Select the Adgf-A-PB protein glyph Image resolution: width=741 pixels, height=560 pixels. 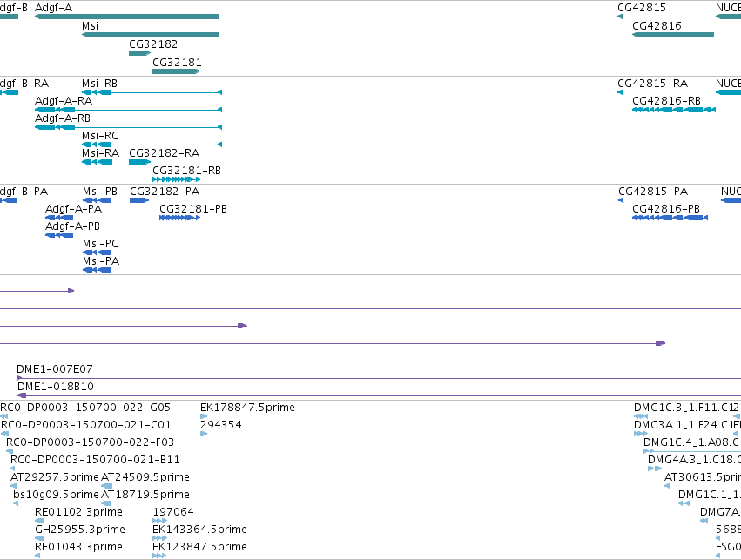[59, 235]
